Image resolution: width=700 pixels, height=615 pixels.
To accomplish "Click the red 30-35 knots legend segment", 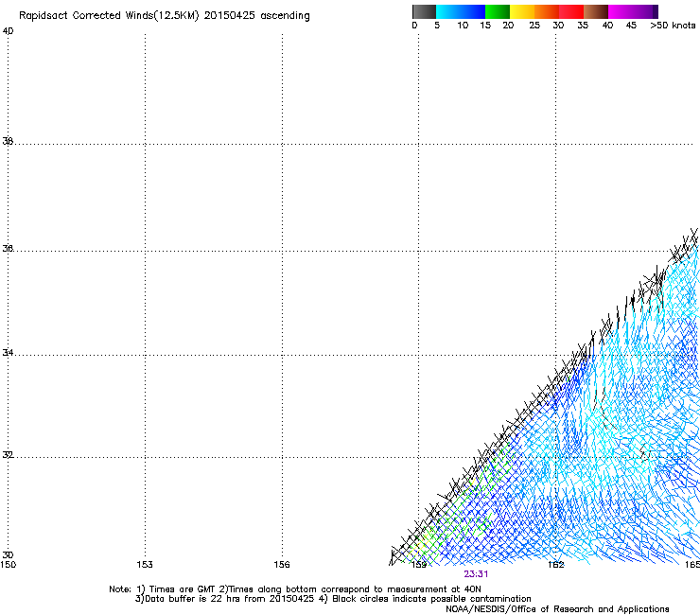I will click(x=571, y=11).
